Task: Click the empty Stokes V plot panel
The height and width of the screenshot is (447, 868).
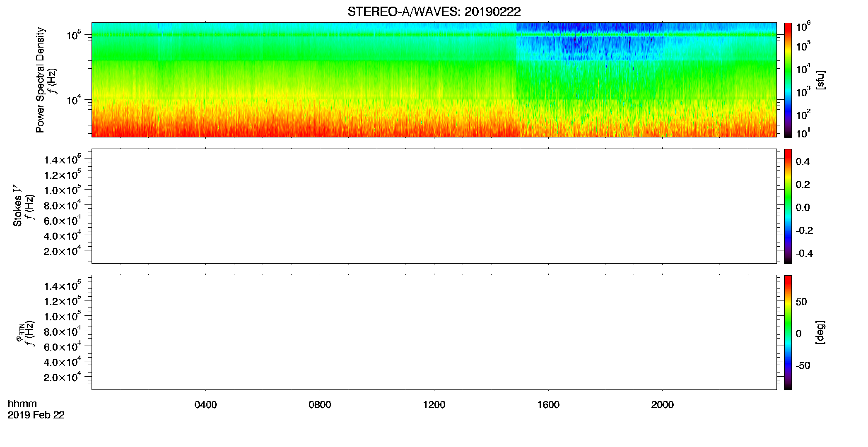Action: [434, 206]
